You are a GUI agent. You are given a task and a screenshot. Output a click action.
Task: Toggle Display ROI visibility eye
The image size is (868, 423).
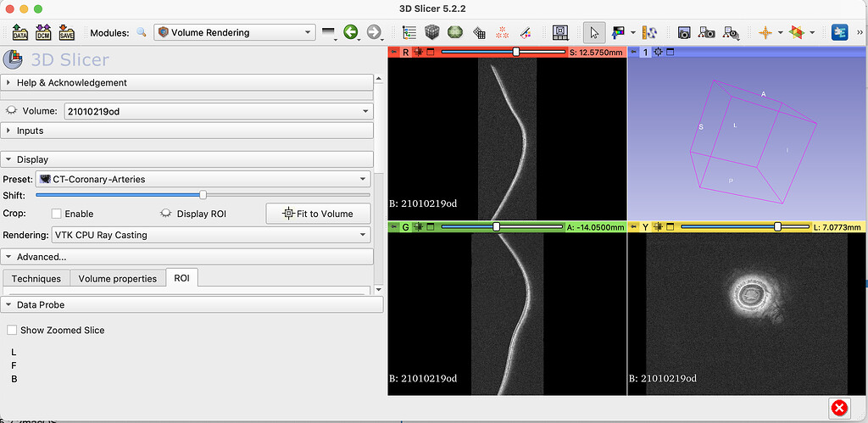165,214
